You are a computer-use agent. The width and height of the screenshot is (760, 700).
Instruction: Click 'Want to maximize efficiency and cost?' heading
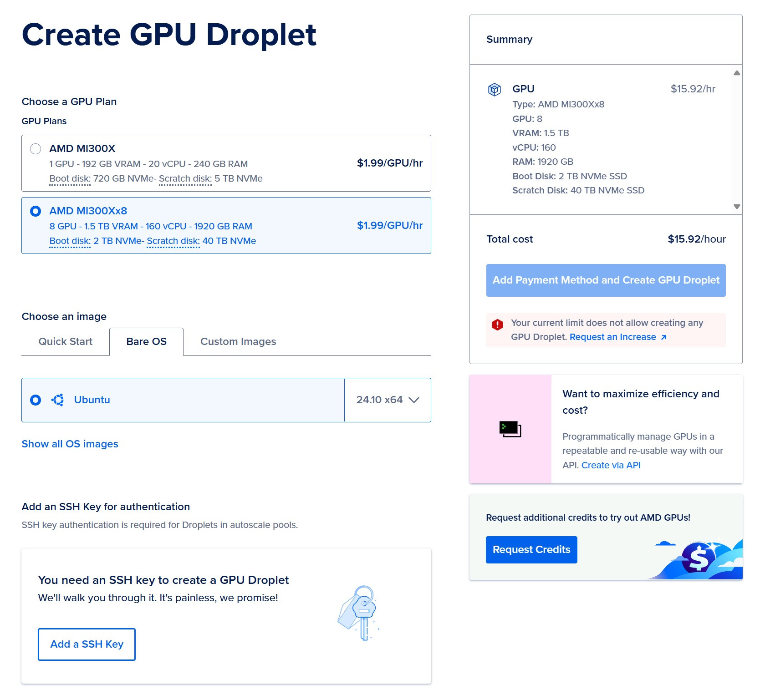pos(641,402)
